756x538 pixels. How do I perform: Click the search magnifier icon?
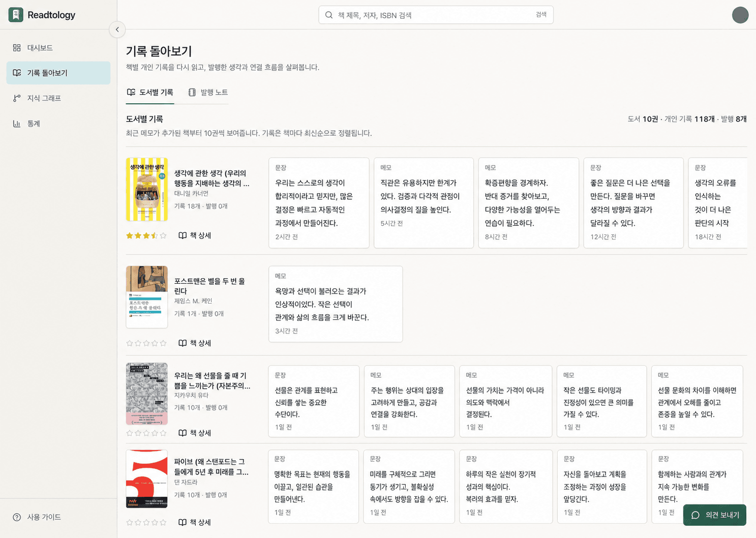329,15
